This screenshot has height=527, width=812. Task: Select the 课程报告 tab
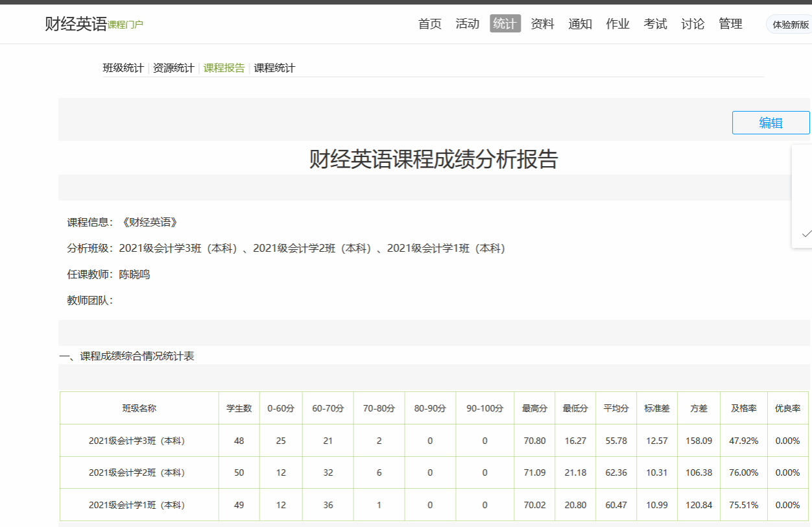pos(224,68)
